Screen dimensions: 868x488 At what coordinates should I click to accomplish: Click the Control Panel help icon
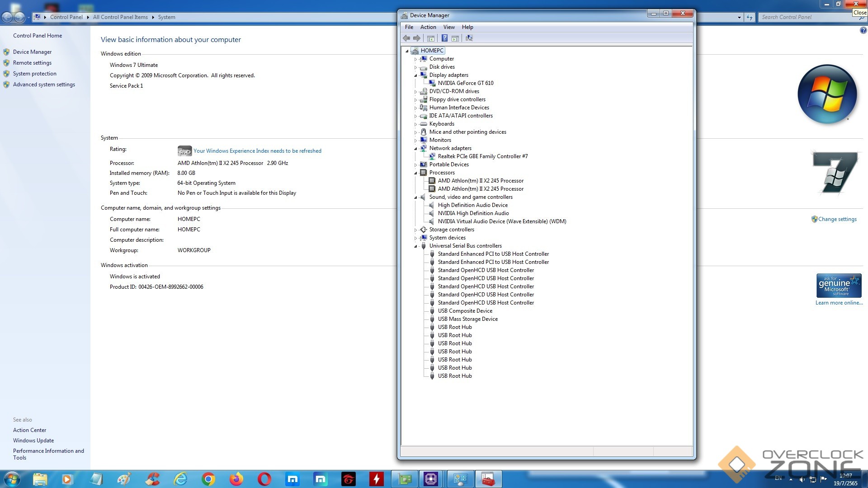(x=863, y=31)
